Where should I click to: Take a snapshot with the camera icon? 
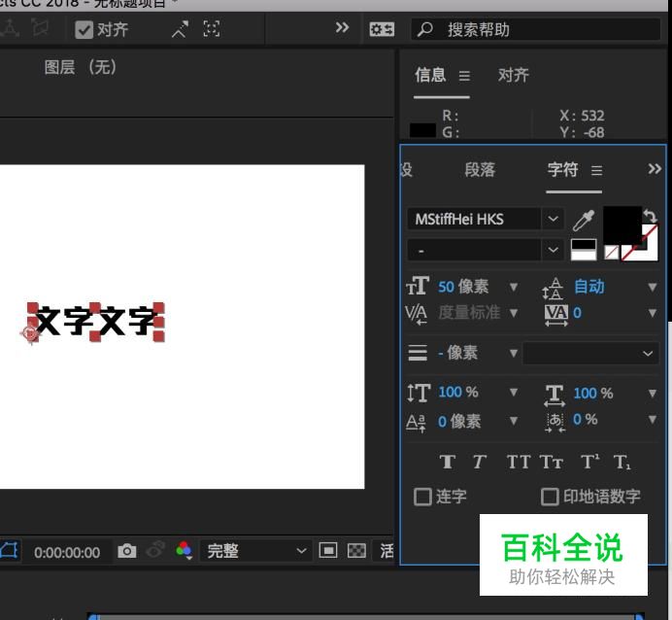pos(127,551)
